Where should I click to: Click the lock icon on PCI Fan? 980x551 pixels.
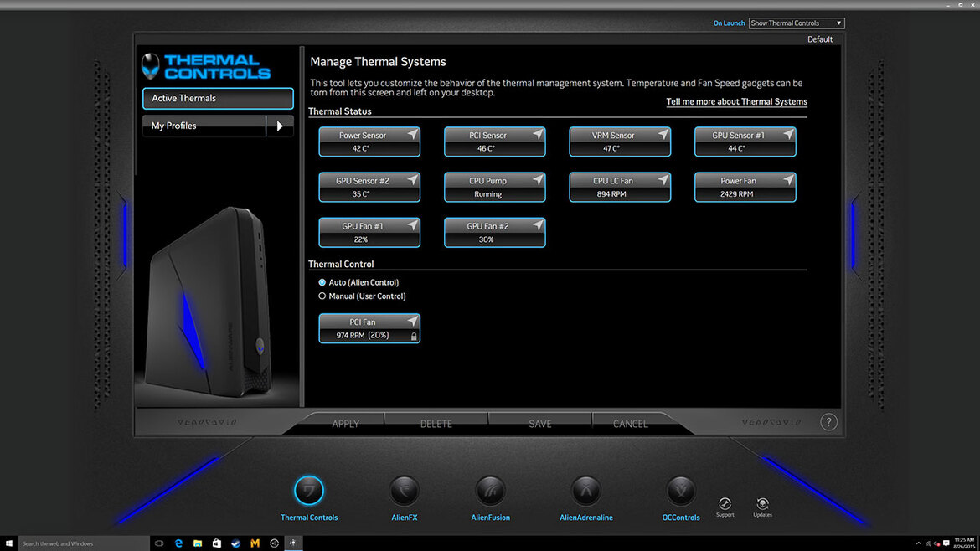414,336
